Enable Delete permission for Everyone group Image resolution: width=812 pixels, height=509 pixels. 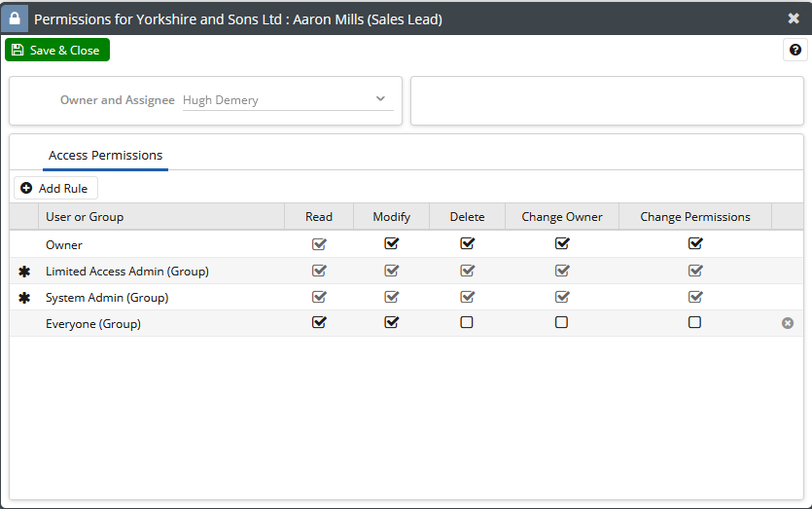[467, 323]
